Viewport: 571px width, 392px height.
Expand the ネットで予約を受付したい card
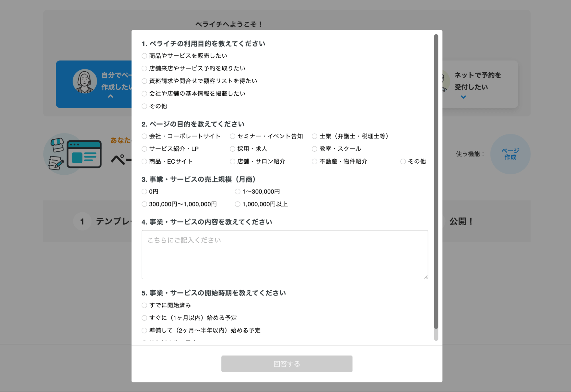coord(463,97)
